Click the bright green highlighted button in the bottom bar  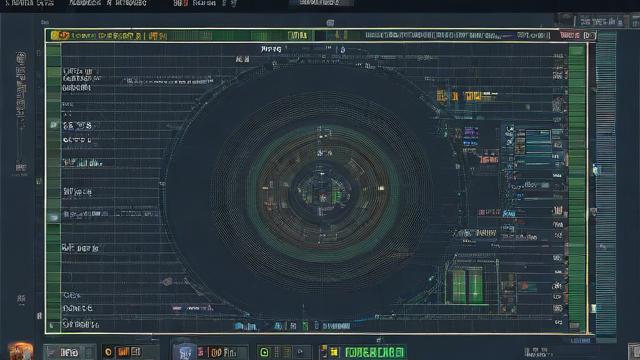click(375, 352)
